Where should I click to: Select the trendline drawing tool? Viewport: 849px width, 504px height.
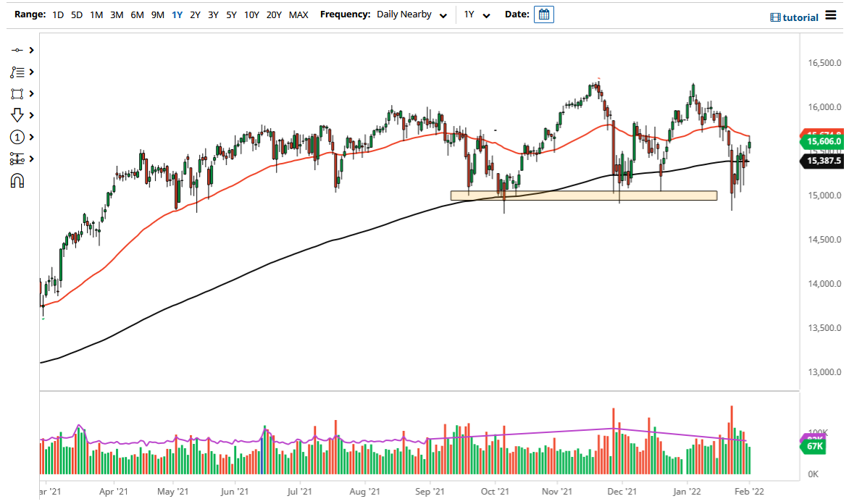pyautogui.click(x=17, y=50)
